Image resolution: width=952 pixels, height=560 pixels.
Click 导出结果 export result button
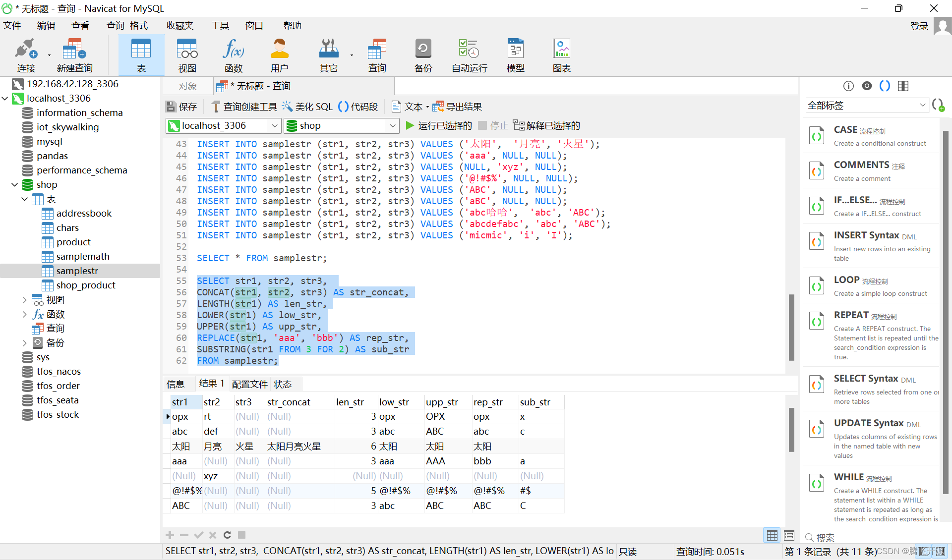pos(457,107)
